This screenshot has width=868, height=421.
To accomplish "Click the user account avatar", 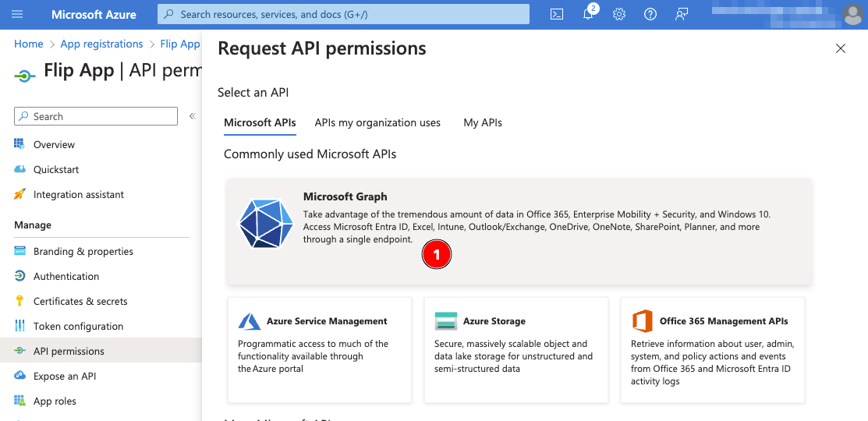I will 854,14.
